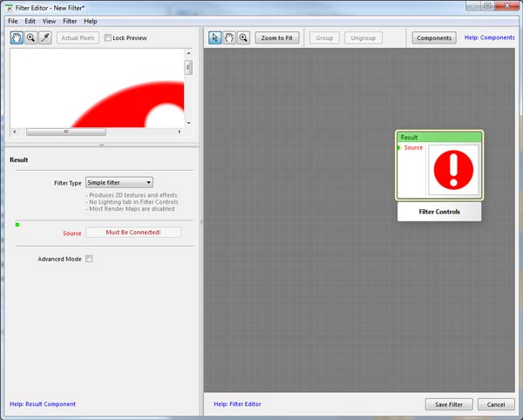
Task: Click the red Source label in Result node
Action: point(413,147)
